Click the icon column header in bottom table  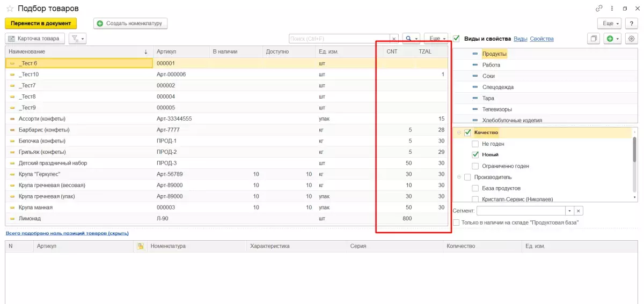141,246
